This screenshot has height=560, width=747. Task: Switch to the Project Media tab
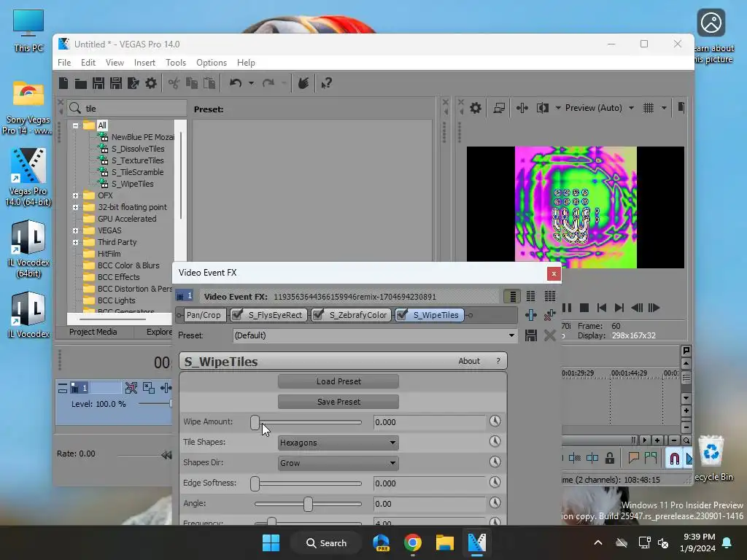point(93,332)
